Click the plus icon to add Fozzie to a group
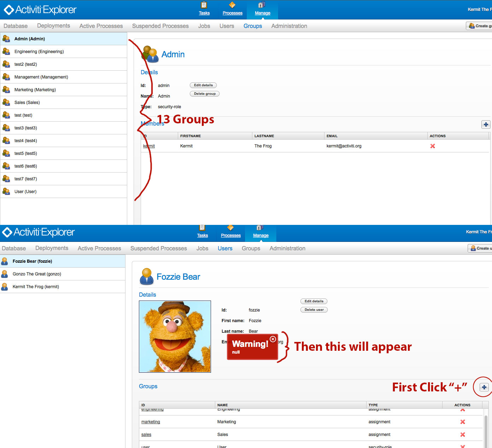 tap(484, 387)
